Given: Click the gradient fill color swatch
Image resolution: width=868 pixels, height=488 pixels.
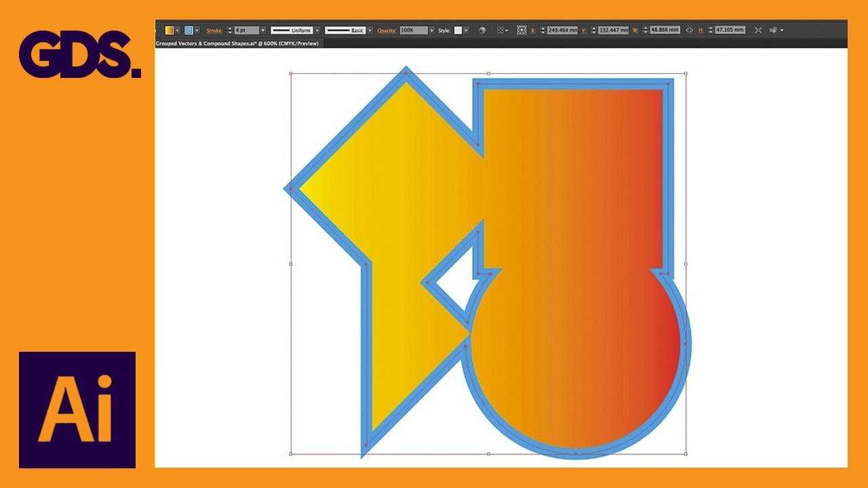Looking at the screenshot, I should (169, 30).
